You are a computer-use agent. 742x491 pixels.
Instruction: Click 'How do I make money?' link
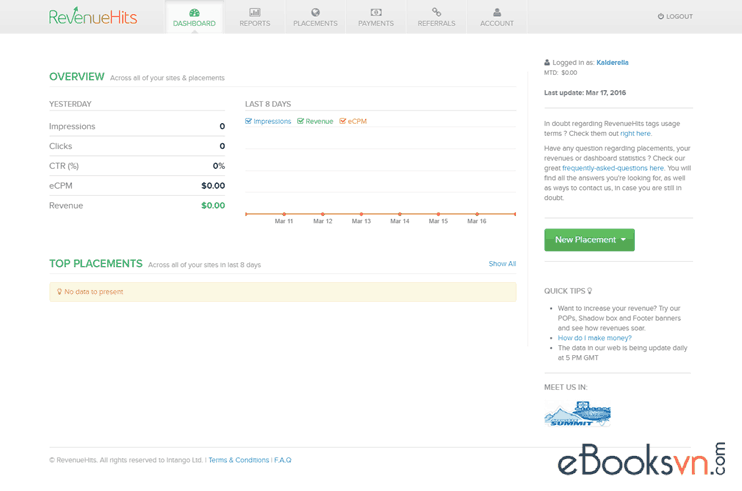pyautogui.click(x=594, y=338)
